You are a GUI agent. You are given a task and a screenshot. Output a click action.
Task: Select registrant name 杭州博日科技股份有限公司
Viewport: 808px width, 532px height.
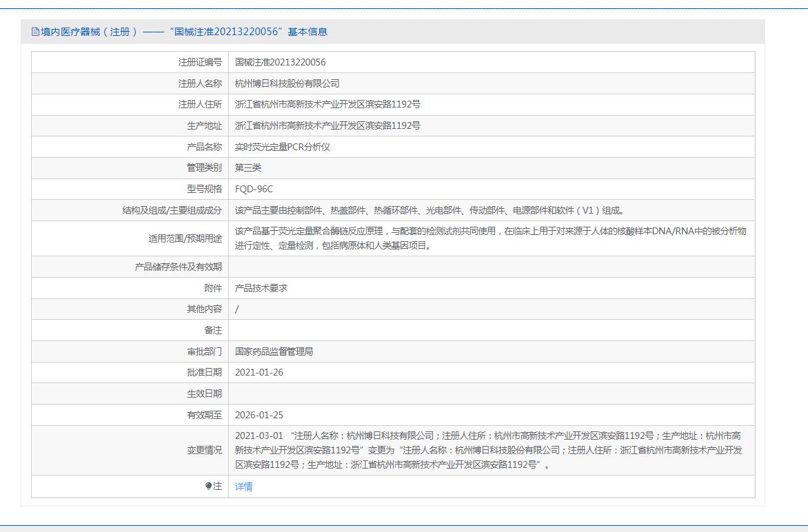tap(287, 83)
